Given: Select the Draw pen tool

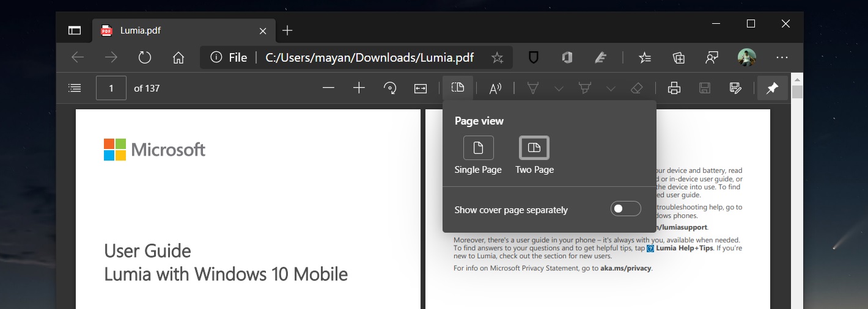Looking at the screenshot, I should pyautogui.click(x=532, y=88).
